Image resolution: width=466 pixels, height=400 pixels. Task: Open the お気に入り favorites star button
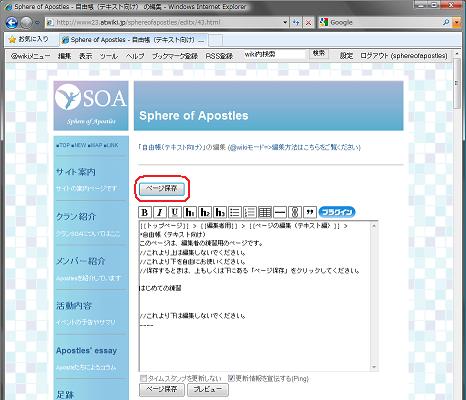click(28, 39)
